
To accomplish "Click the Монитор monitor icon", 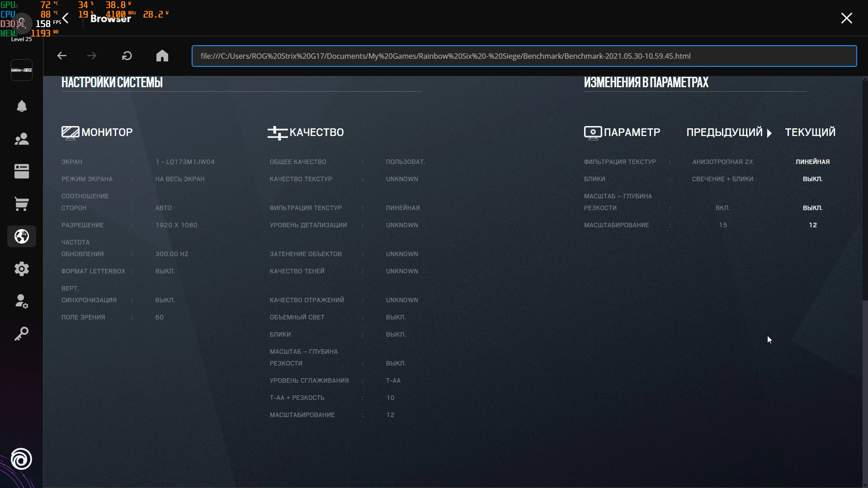I will (x=70, y=133).
